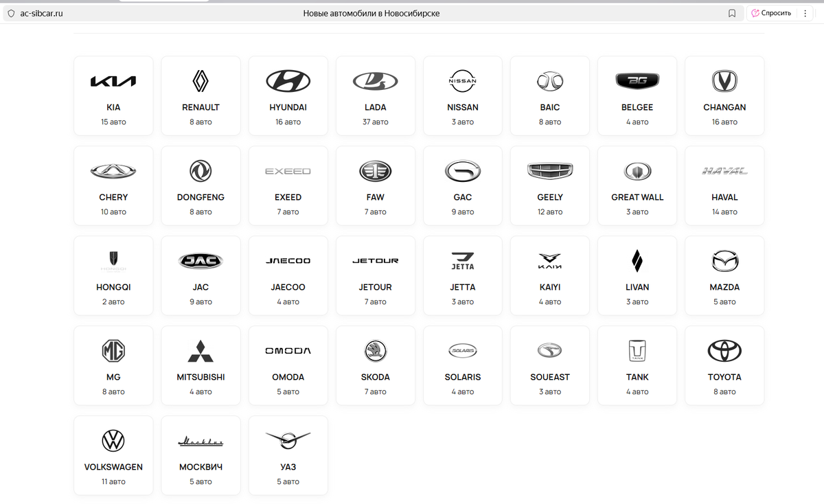
Task: Click the TOYOTA brand name text
Action: 724,377
